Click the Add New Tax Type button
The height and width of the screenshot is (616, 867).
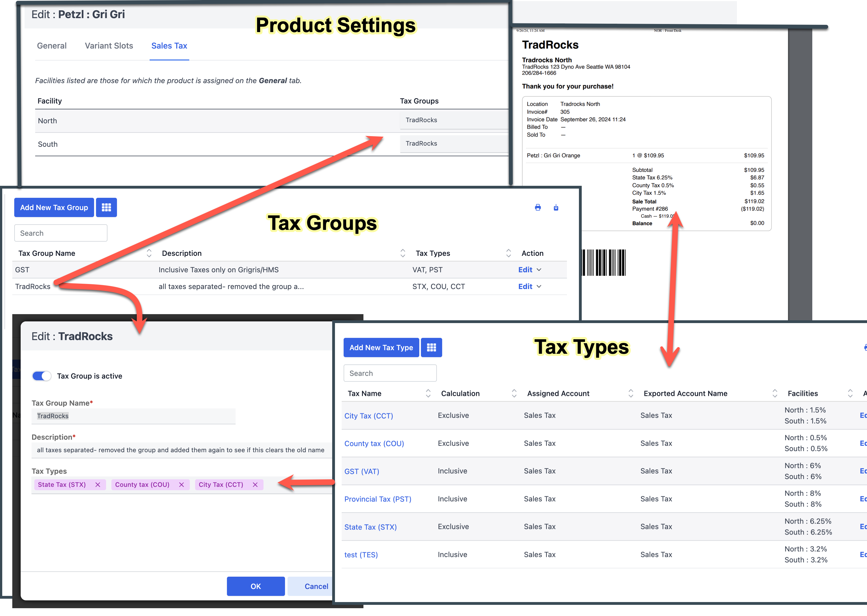(x=381, y=347)
